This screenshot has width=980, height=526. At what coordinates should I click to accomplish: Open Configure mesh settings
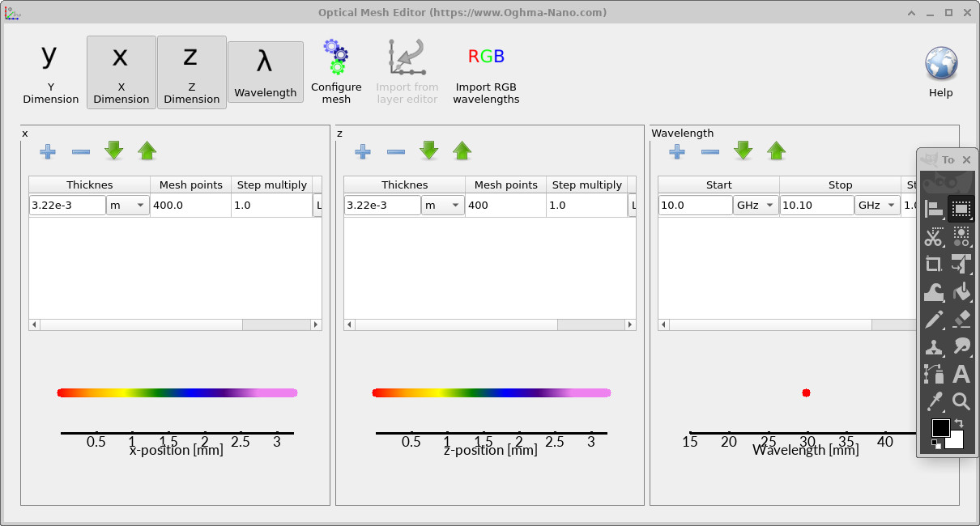(336, 71)
